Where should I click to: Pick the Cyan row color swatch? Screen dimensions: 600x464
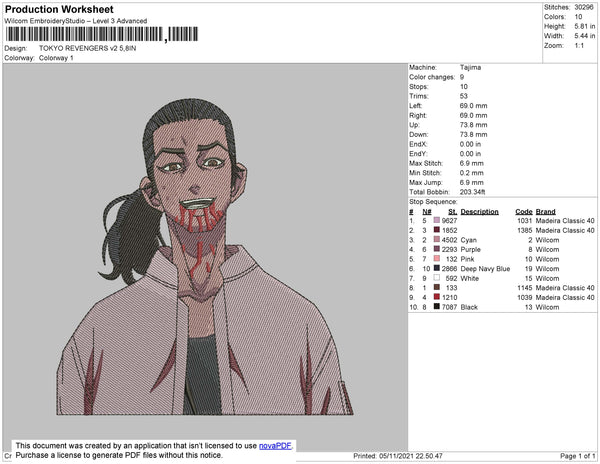point(437,239)
